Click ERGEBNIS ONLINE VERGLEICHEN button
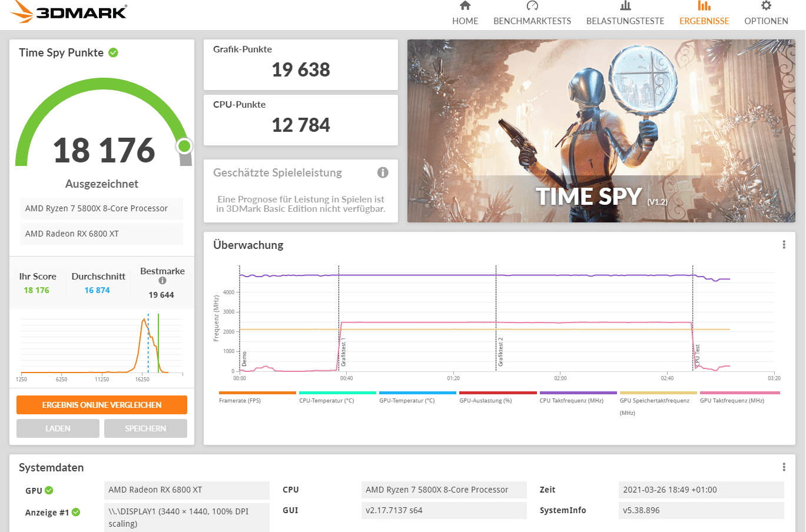Viewport: 806px width, 532px height. [102, 405]
